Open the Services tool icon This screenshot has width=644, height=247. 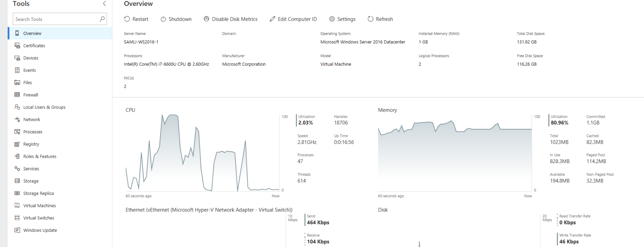point(17,169)
